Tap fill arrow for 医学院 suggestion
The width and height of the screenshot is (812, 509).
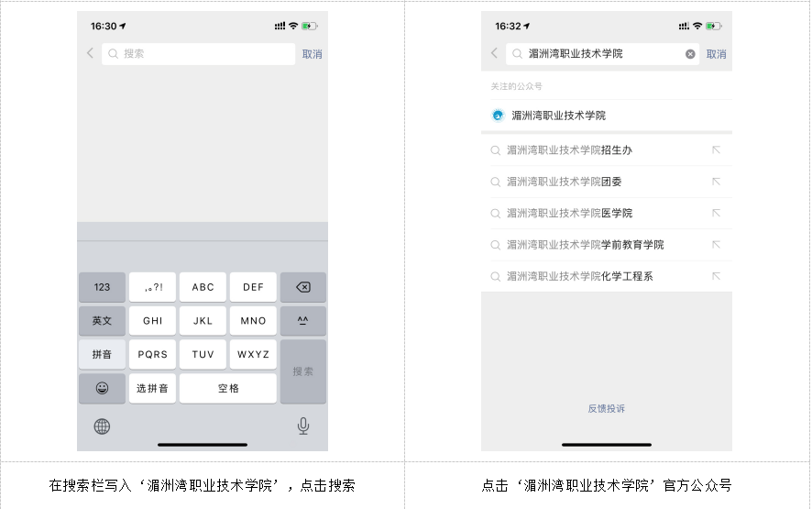coord(716,213)
